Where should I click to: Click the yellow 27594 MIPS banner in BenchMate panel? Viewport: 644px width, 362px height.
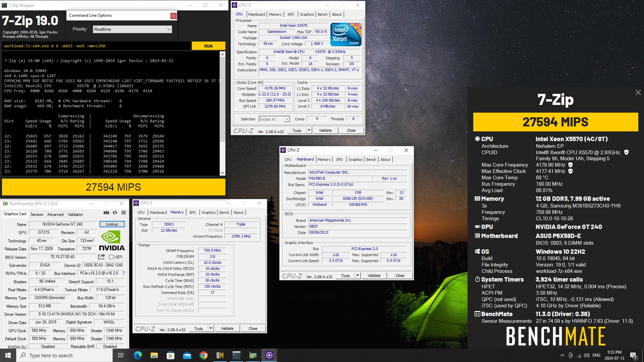pyautogui.click(x=555, y=122)
